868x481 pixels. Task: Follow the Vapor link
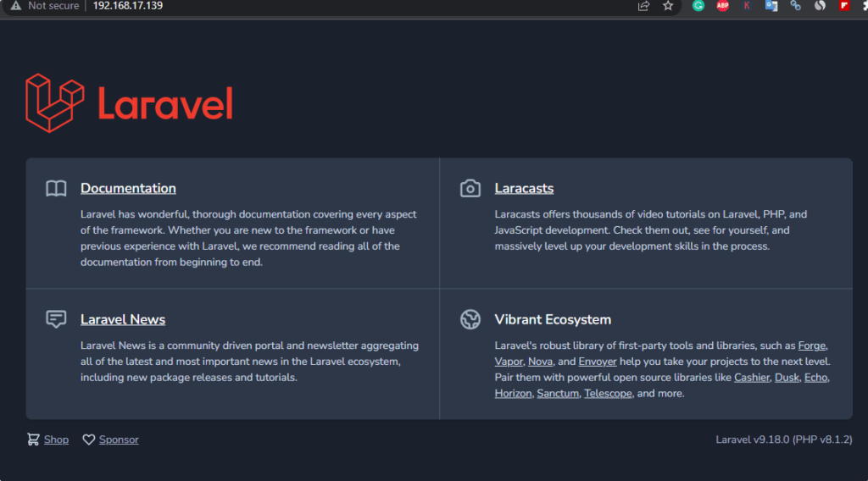click(x=509, y=362)
